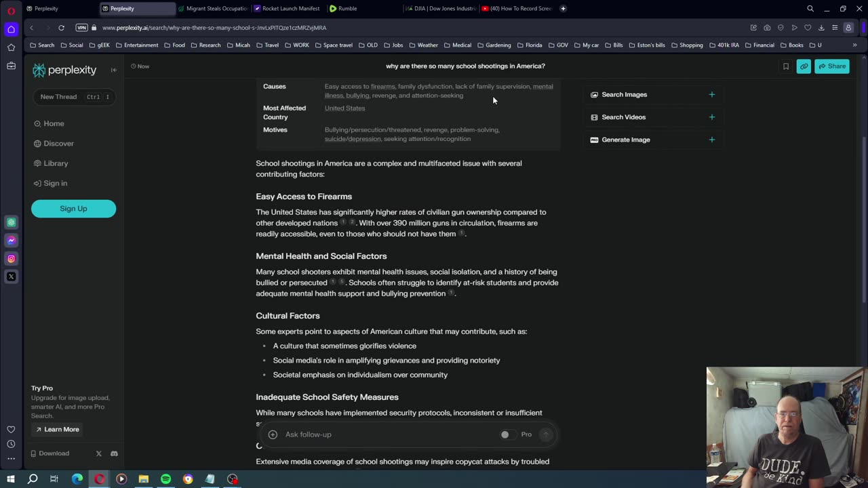Take a snapshot with camera icon
Screen dimensions: 868x488
767,28
